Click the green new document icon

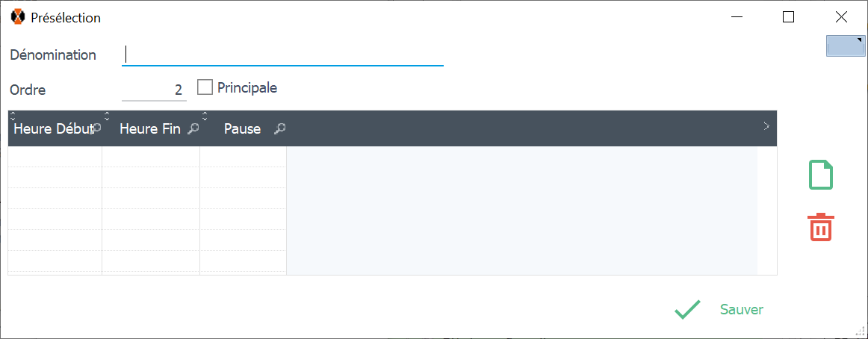coord(821,175)
